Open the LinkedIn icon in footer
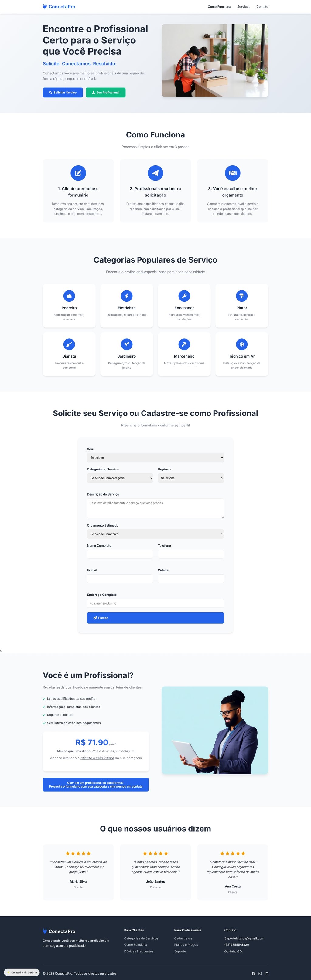Screen dimensions: 311x980 click(266, 973)
